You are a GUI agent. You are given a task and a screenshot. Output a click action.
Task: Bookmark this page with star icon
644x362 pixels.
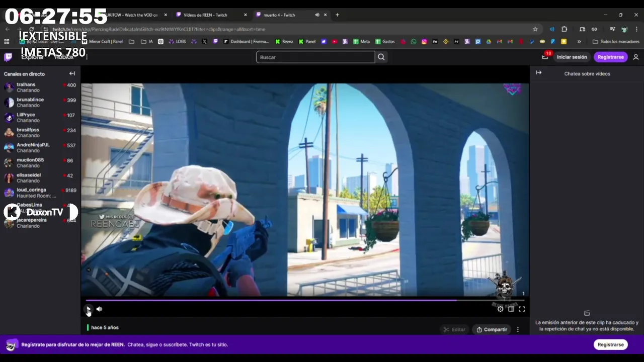535,29
